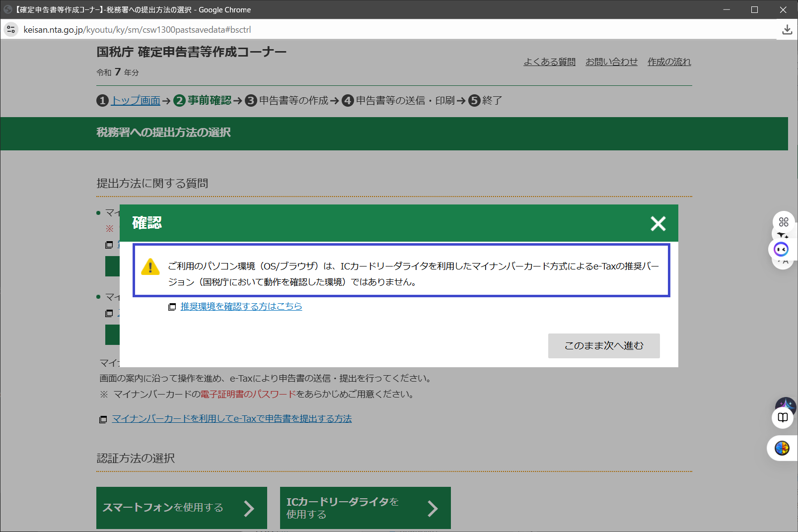Open the 推奨環境を確認する方はこちら link
Viewport: 798px width, 532px height.
241,307
